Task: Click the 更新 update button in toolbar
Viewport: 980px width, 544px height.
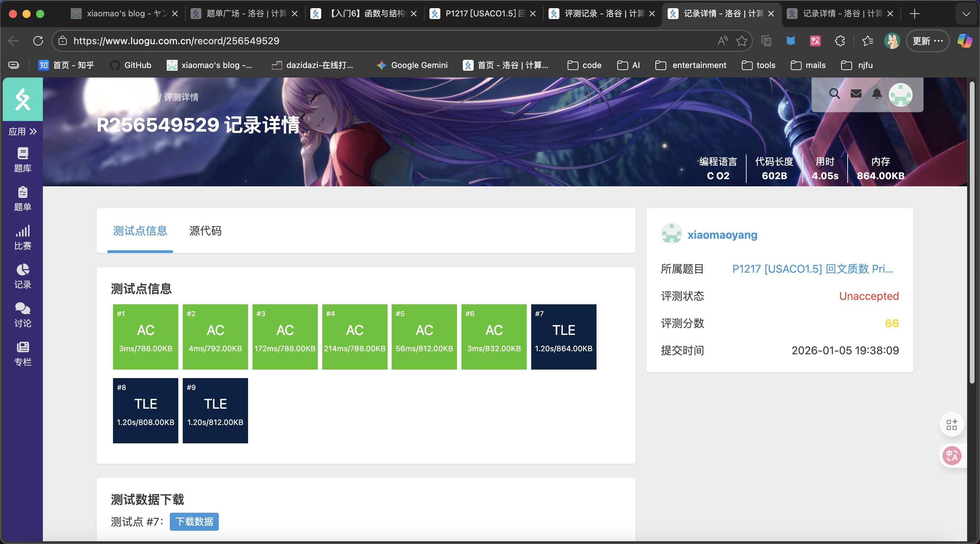Action: pos(927,41)
